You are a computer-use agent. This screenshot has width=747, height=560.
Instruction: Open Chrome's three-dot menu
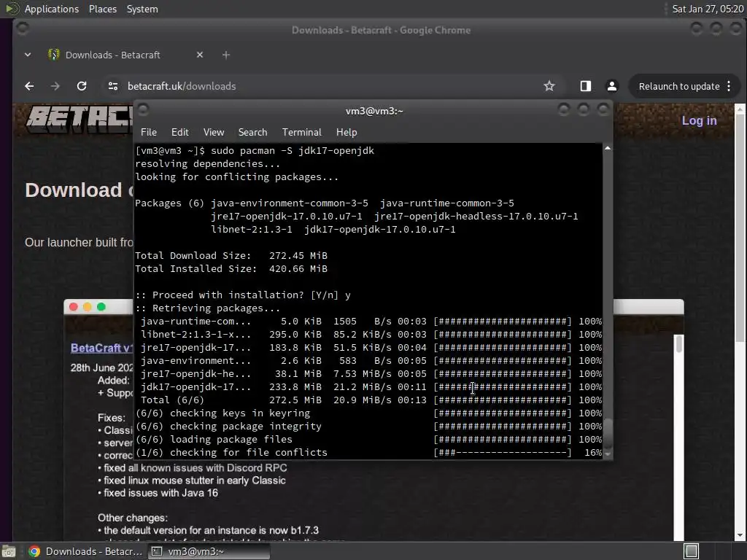coord(729,86)
